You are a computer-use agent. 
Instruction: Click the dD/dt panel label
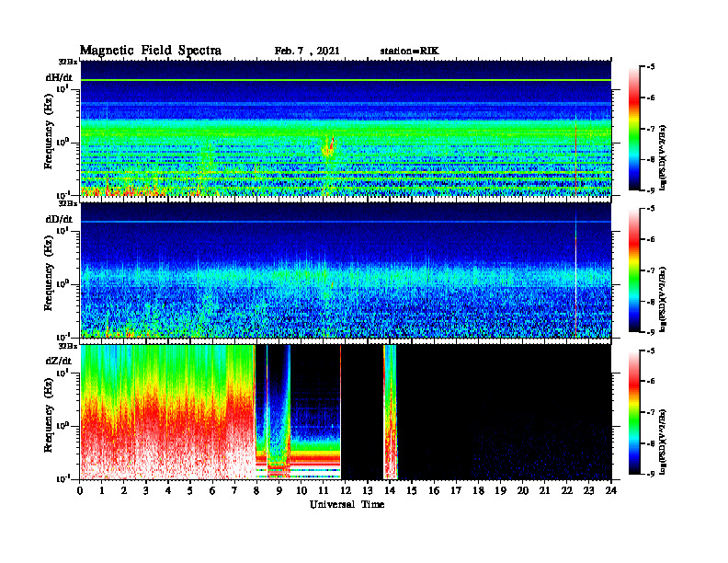click(x=59, y=219)
